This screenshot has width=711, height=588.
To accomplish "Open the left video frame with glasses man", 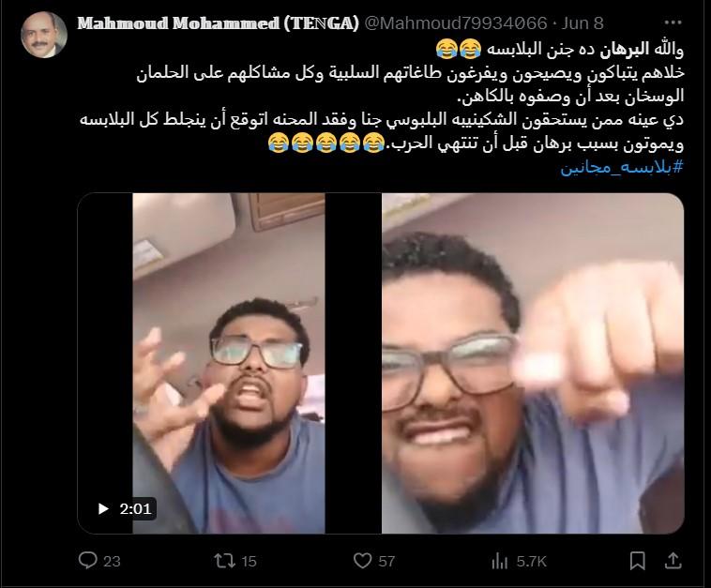I will 229,363.
